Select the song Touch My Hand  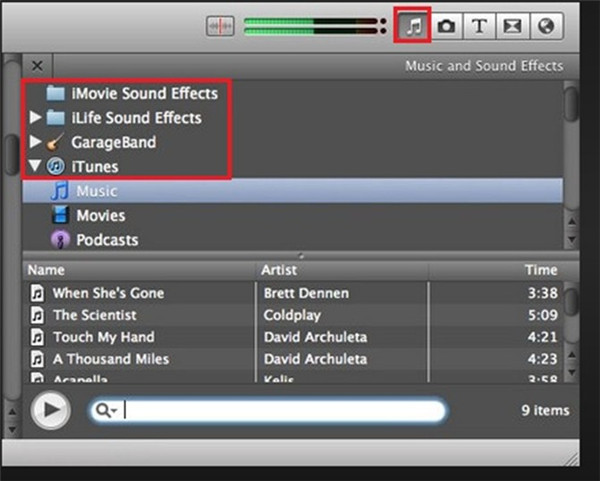tap(104, 337)
